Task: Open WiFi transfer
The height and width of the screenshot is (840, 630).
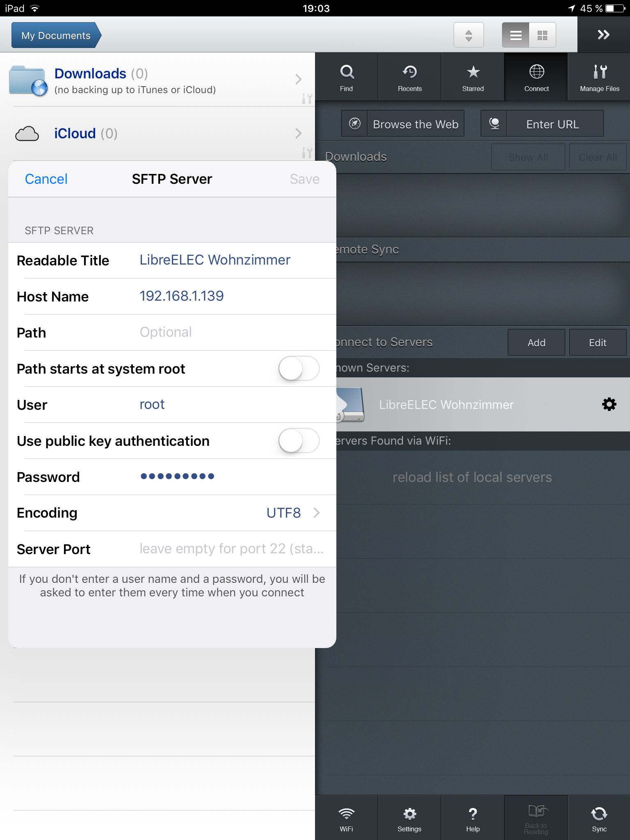Action: (347, 819)
